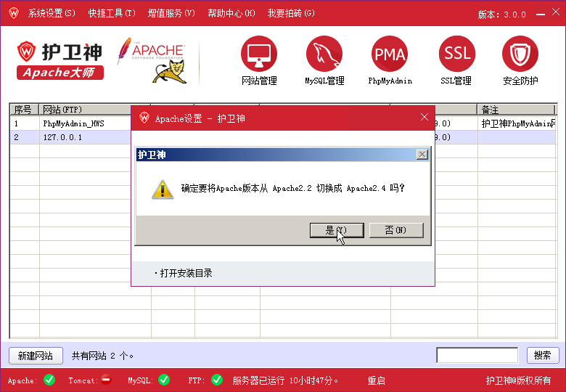Screen dimensions: 566x392
Task: Click the Tomcat cat logo
Action: 171,72
